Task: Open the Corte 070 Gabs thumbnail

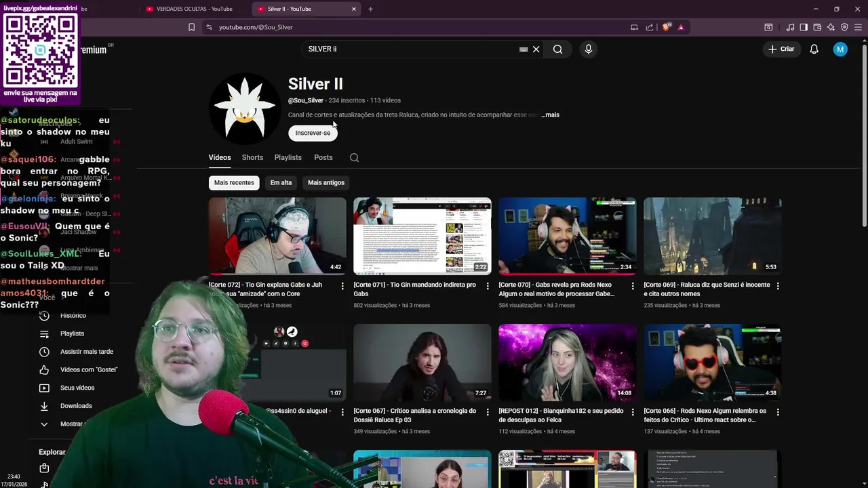Action: 568,236
